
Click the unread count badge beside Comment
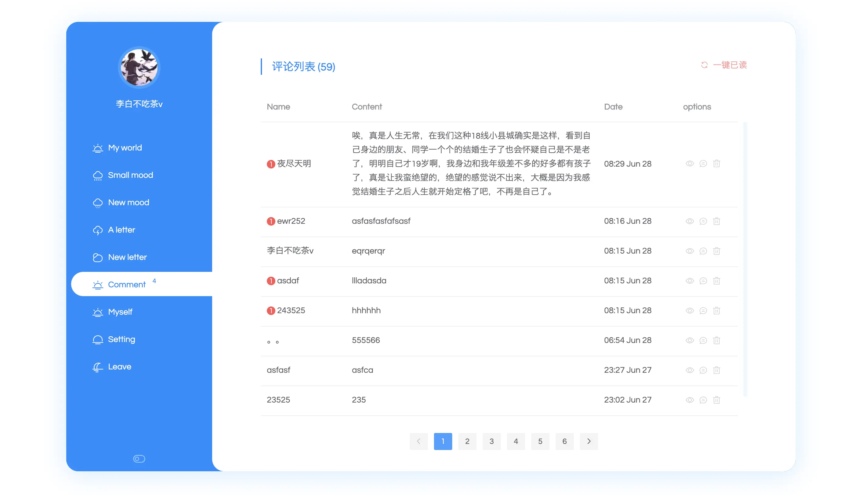(154, 281)
